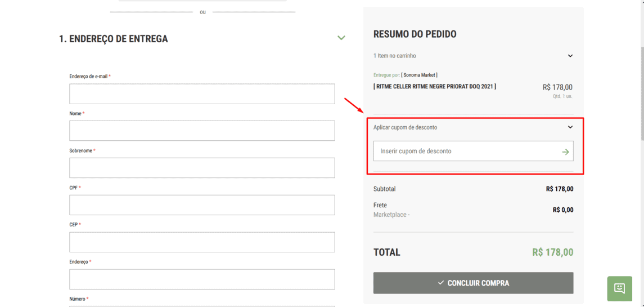Screen dimensions: 644x307
Task: Click the 'Marketplace -' shipping text
Action: point(391,215)
